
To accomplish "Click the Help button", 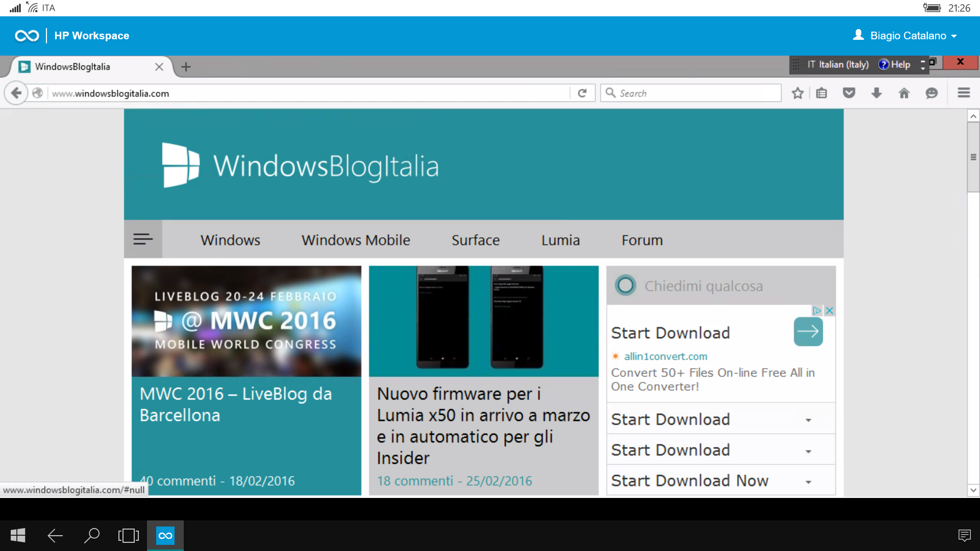I will [x=894, y=65].
